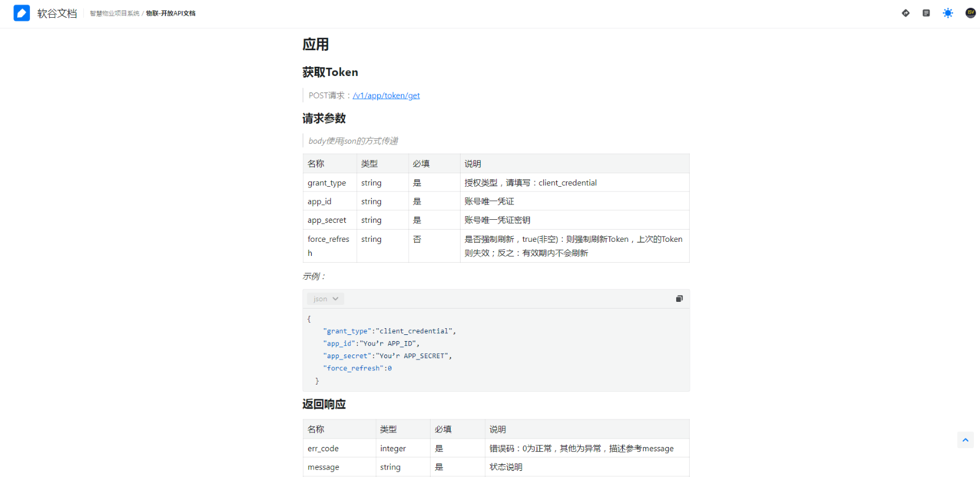Select the 物联-开放API文档 breadcrumb item
Screen dimensions: 980x477
170,13
